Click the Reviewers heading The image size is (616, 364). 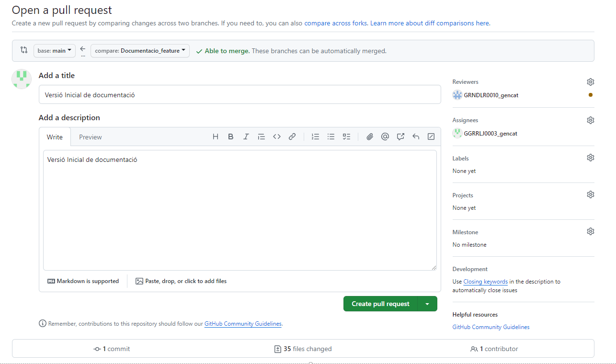465,82
